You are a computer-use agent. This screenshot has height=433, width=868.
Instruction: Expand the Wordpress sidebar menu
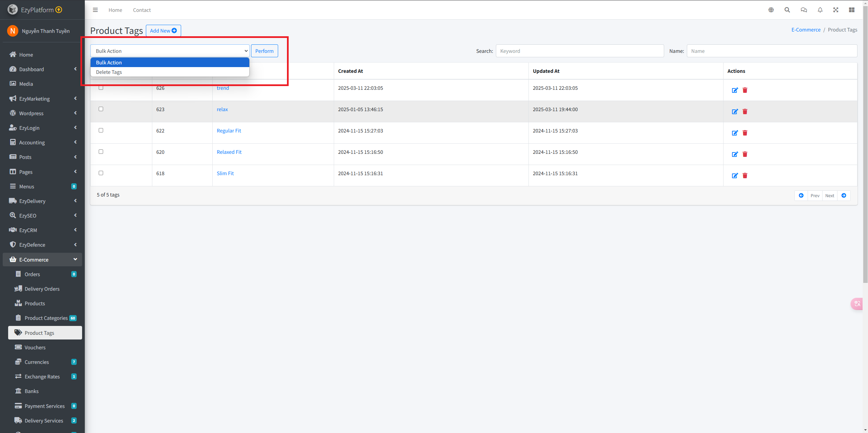[x=42, y=113]
